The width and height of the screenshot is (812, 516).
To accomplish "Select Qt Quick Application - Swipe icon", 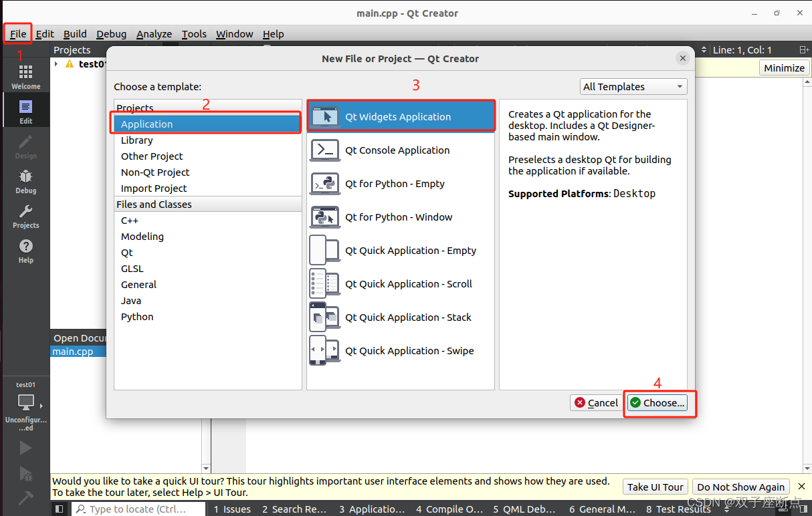I will tap(325, 350).
